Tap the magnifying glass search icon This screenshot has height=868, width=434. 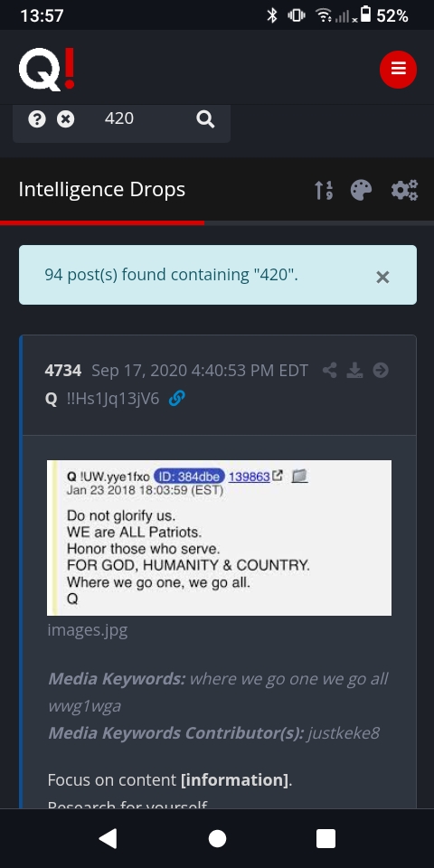tap(205, 118)
